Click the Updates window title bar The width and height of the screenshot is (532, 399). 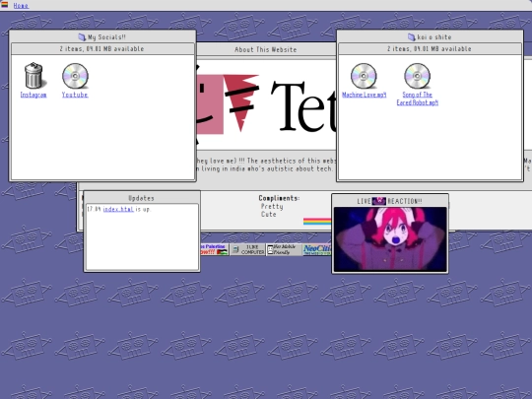coord(142,198)
